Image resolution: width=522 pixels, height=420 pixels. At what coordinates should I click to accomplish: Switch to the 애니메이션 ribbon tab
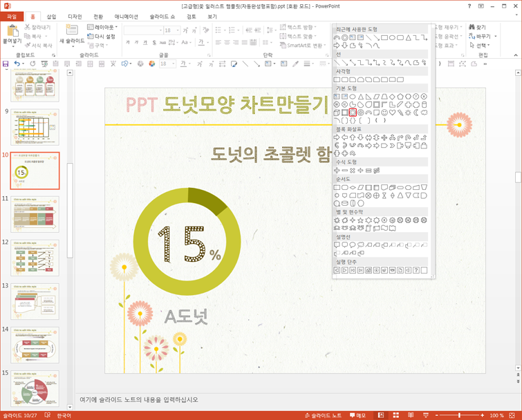pos(126,17)
